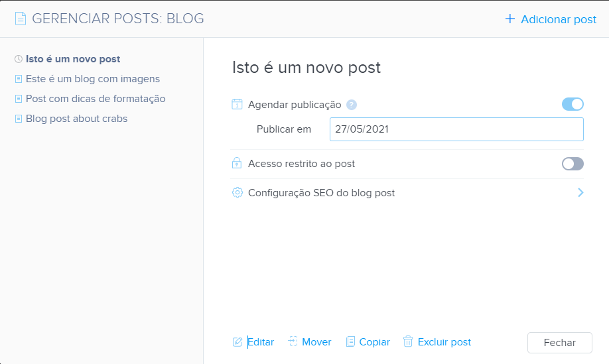This screenshot has height=364, width=609.
Task: Click the trash icon beside Excluir post
Action: point(408,341)
